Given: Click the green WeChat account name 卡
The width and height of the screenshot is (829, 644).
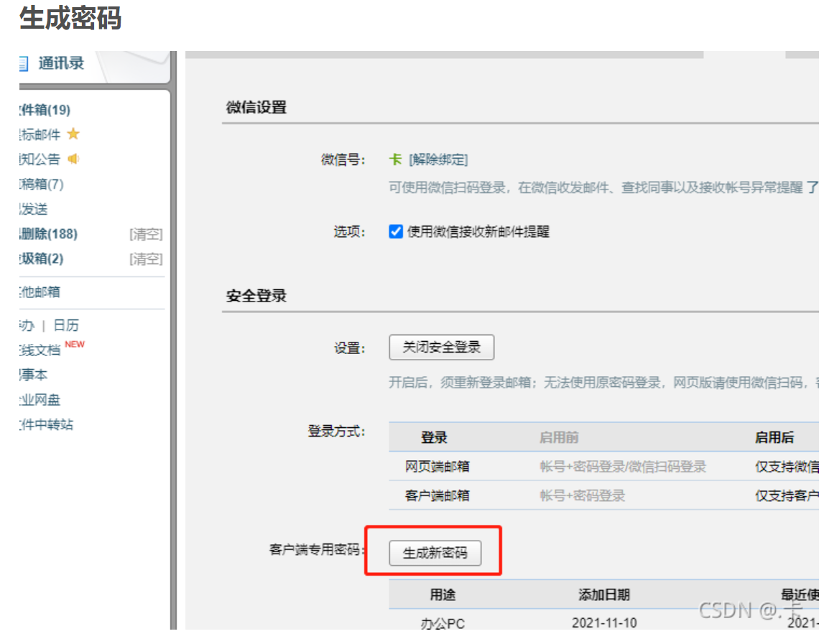Looking at the screenshot, I should (x=396, y=159).
